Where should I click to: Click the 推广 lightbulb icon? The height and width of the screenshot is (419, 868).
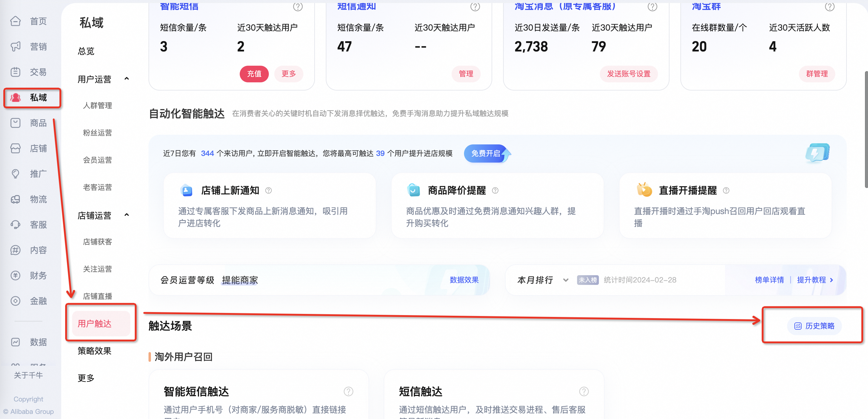pos(15,174)
